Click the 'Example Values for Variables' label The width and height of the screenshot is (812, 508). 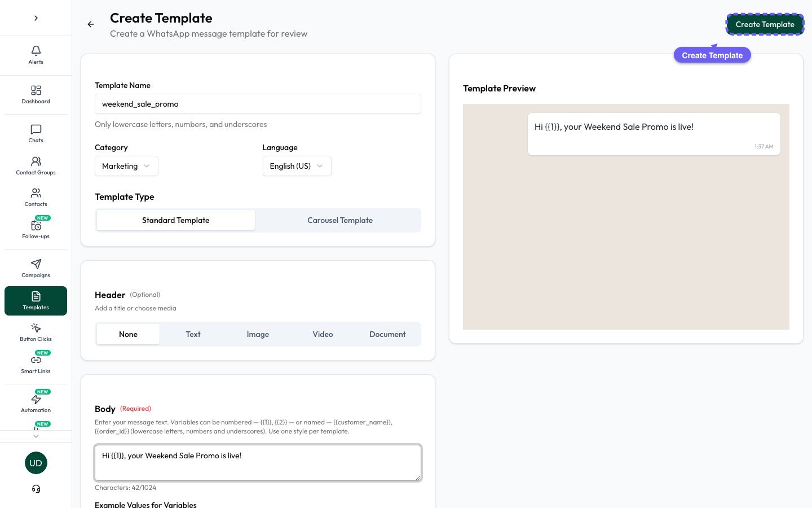pos(145,505)
